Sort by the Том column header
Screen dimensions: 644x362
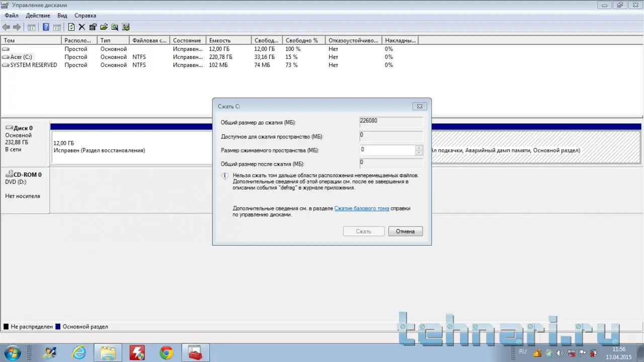[31, 40]
